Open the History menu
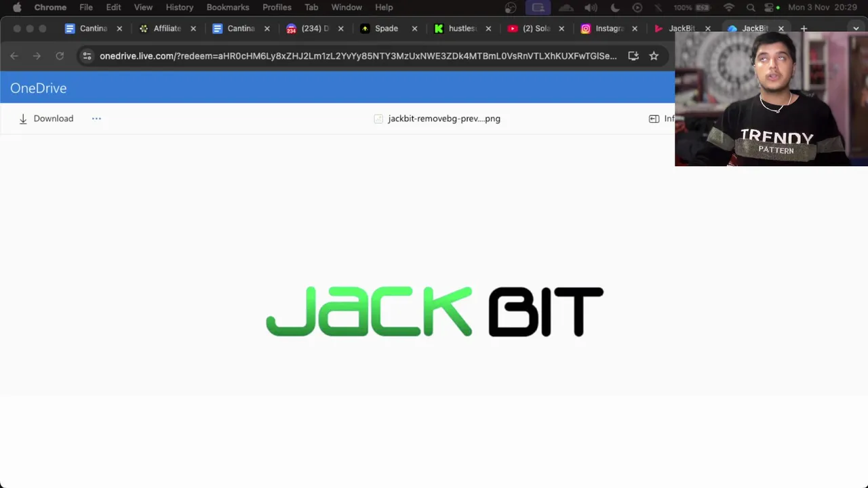This screenshot has height=488, width=868. pyautogui.click(x=180, y=7)
